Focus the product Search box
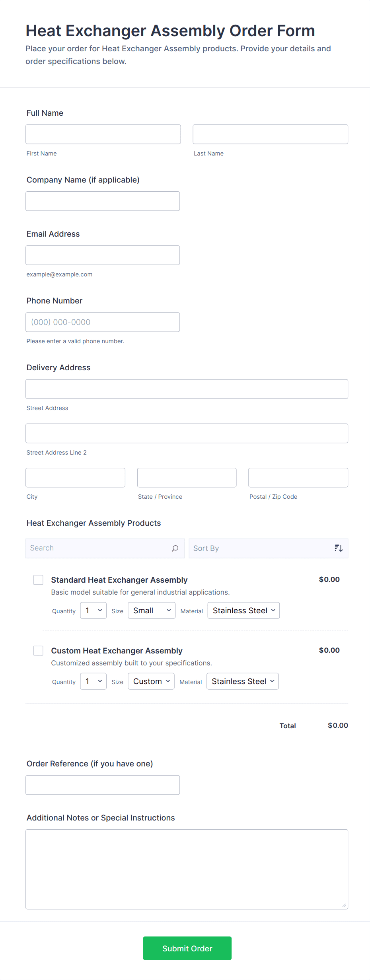 click(x=99, y=548)
